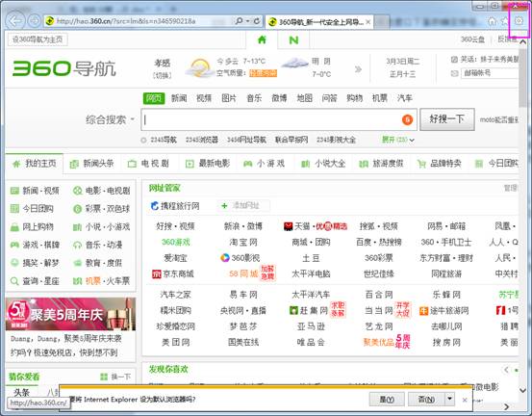The width and height of the screenshot is (532, 416).
Task: Click the 切换 city switch link
Action: click(163, 76)
